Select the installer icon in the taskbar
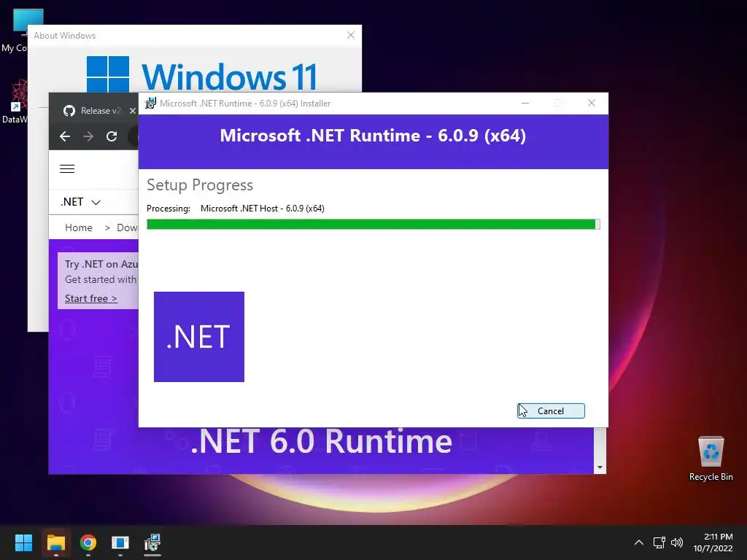This screenshot has height=560, width=747. (x=152, y=542)
